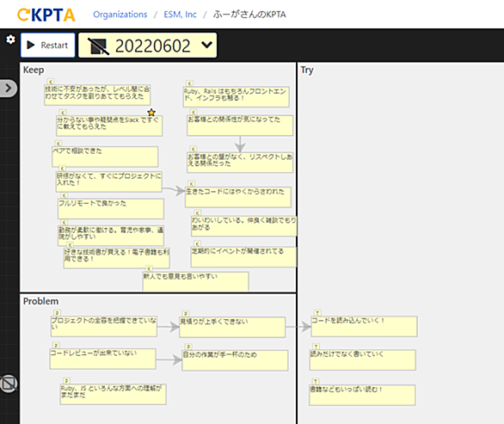Click K tag above the Ruby, Rails card
504x424 pixels.
[x=189, y=83]
